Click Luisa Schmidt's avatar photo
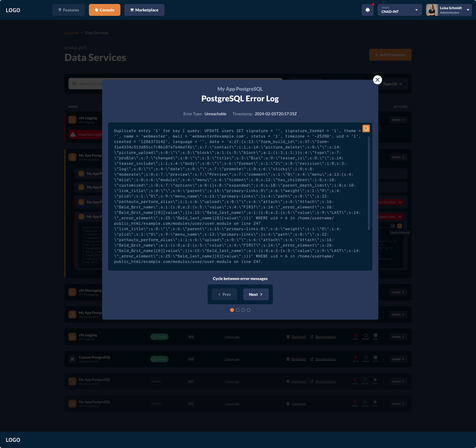This screenshot has width=476, height=448. (432, 10)
